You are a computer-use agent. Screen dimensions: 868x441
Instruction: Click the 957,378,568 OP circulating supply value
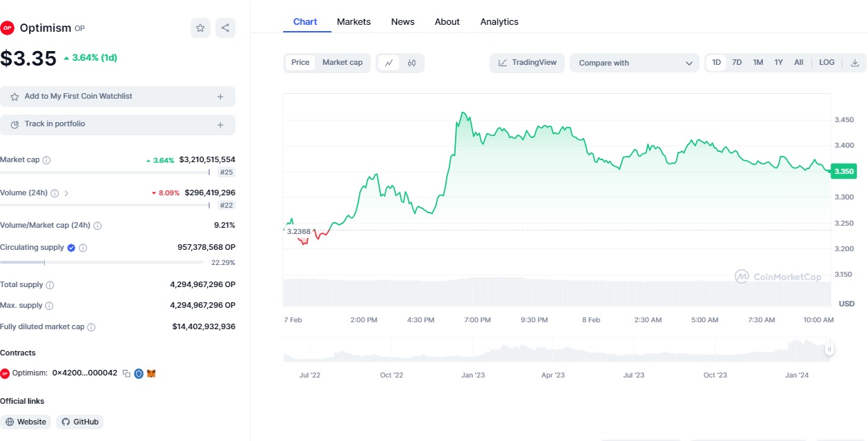[206, 248]
